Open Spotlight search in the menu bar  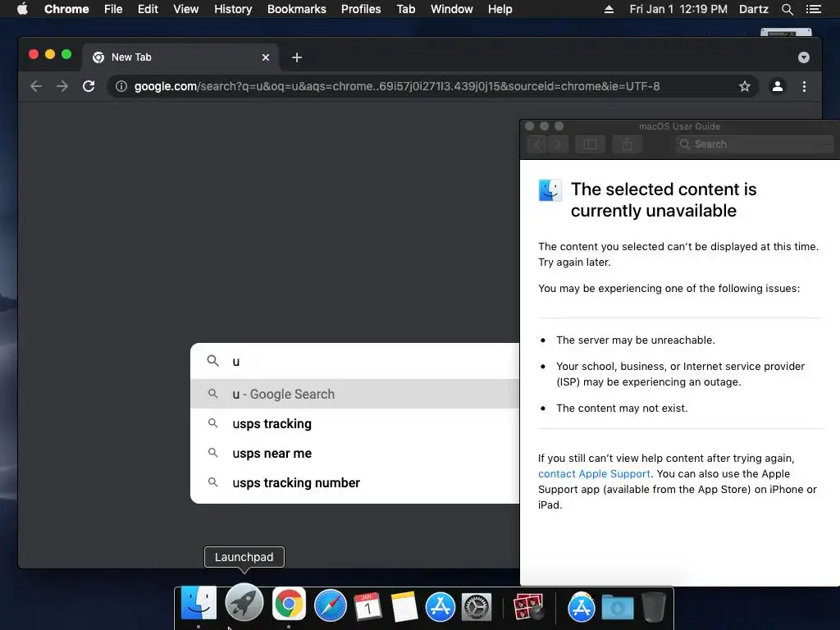[787, 9]
